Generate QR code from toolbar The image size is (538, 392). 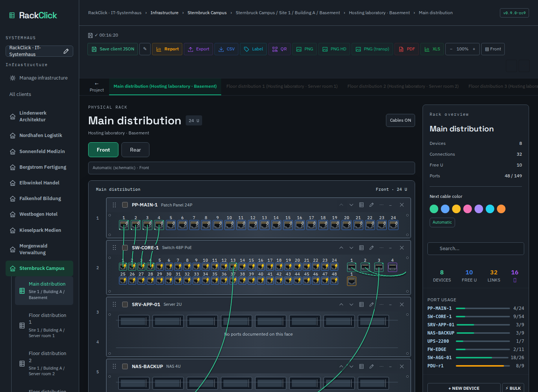point(279,49)
